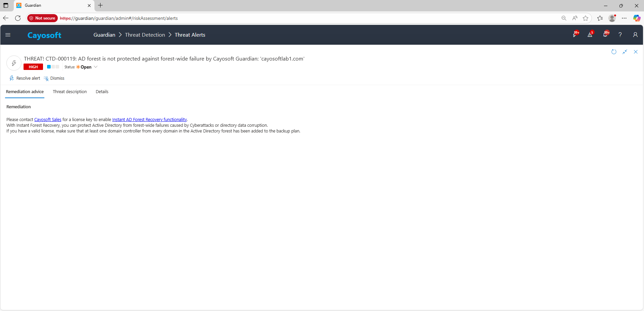Open the help question mark icon
The width and height of the screenshot is (644, 311).
coord(620,35)
